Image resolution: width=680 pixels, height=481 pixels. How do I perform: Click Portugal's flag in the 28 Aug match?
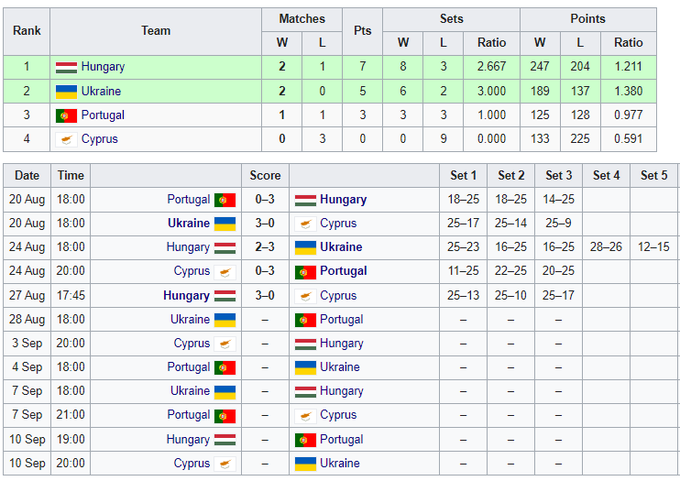[x=305, y=319]
